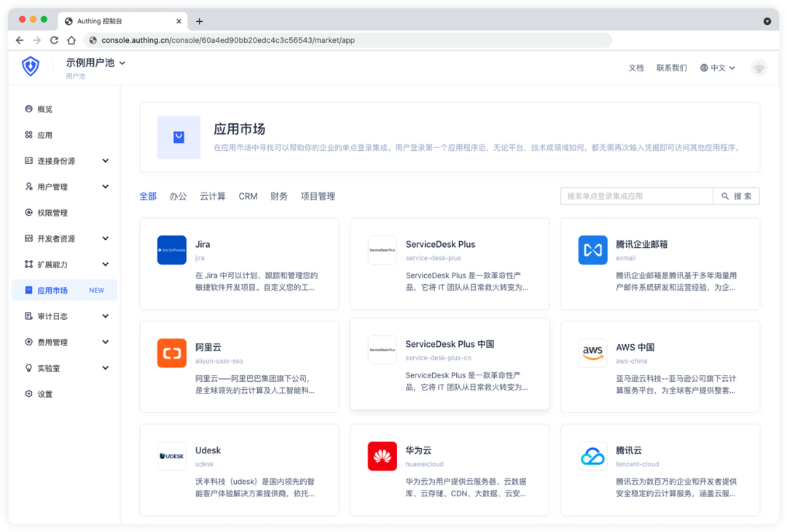Click the Jira app logo

pyautogui.click(x=172, y=250)
